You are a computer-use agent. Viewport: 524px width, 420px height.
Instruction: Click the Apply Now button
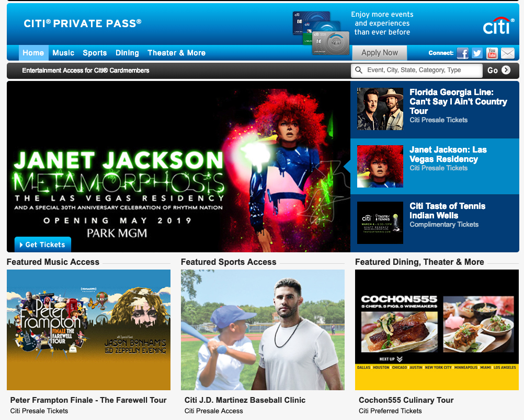[380, 53]
